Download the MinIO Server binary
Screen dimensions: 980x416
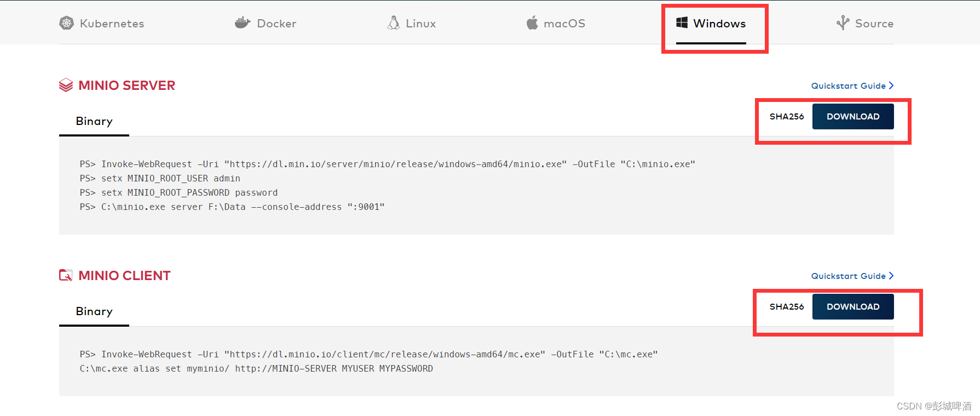(853, 116)
